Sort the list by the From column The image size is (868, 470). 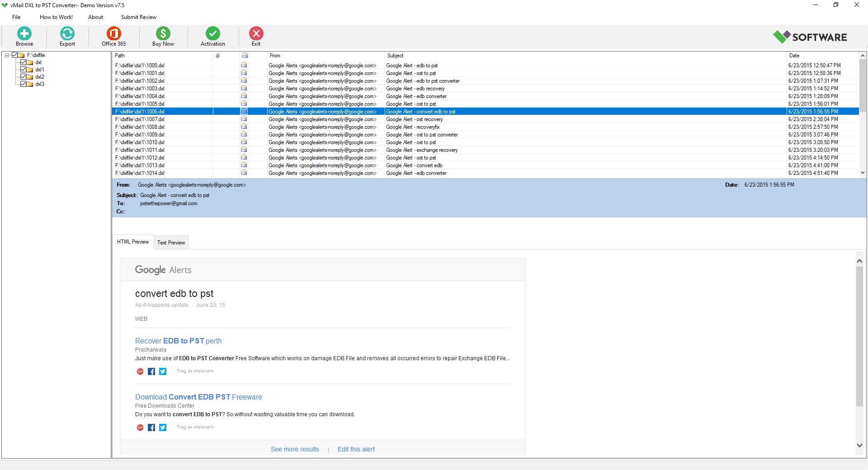tap(325, 56)
